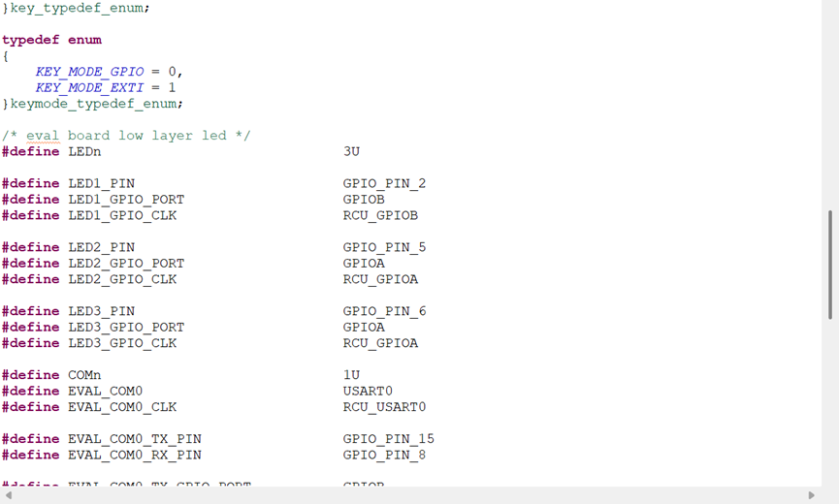Place cursor on KEY_MODE_EXTI enum entry
Image resolution: width=839 pixels, height=504 pixels.
pyautogui.click(x=89, y=87)
